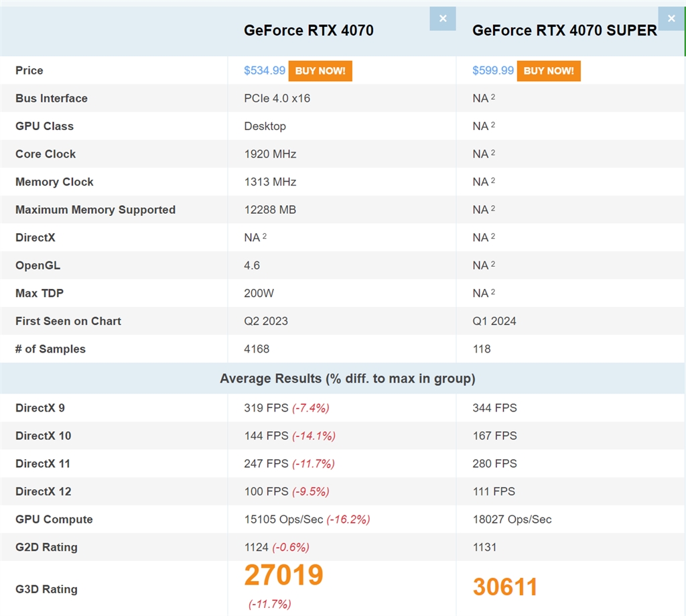Click the GPU Compute row label
Screen dimensions: 686x616
(x=54, y=519)
